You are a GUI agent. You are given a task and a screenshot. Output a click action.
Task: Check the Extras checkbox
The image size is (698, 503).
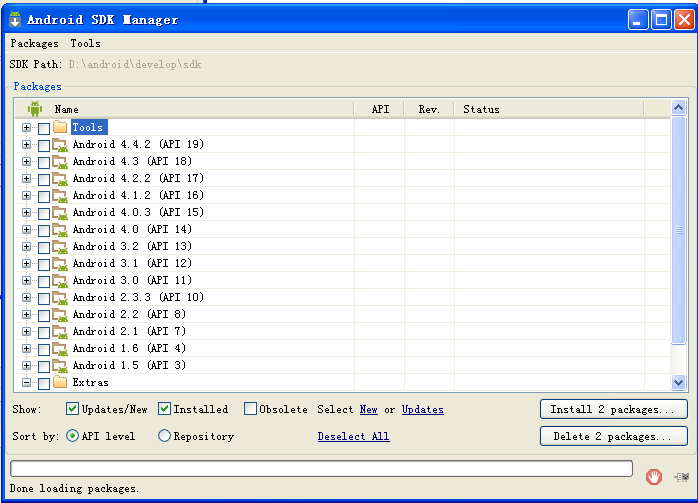[44, 383]
